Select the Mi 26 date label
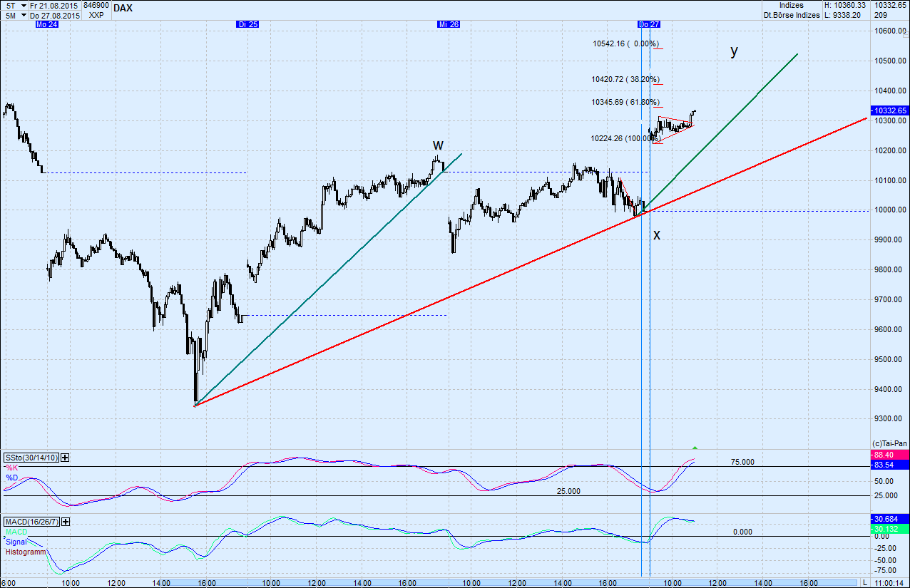The width and height of the screenshot is (910, 588). click(x=448, y=24)
